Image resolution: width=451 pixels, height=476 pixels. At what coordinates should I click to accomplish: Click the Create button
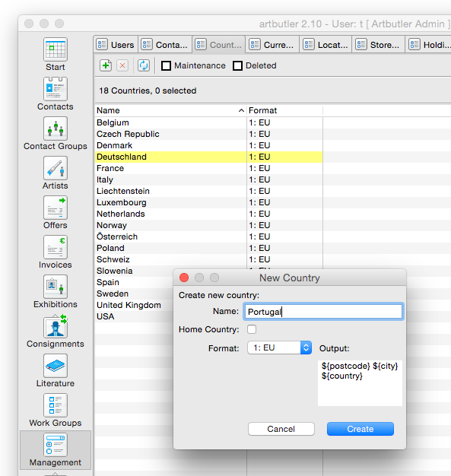click(360, 429)
